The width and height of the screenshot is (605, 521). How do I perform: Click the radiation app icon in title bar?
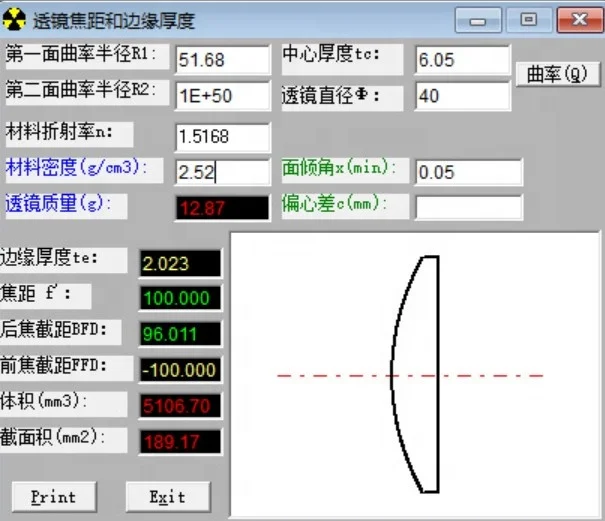click(x=14, y=19)
